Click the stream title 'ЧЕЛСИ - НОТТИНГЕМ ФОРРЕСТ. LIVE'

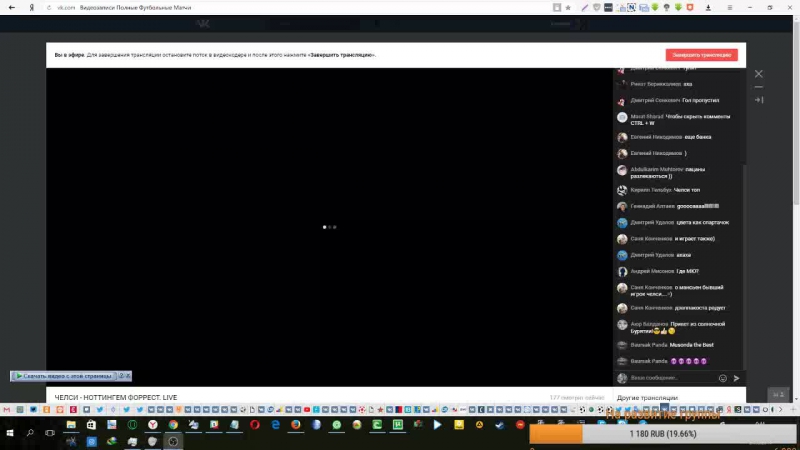[x=116, y=398]
